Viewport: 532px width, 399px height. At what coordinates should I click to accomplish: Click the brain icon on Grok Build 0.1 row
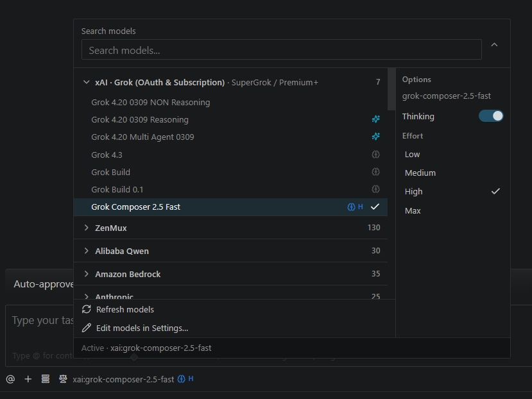(x=375, y=189)
